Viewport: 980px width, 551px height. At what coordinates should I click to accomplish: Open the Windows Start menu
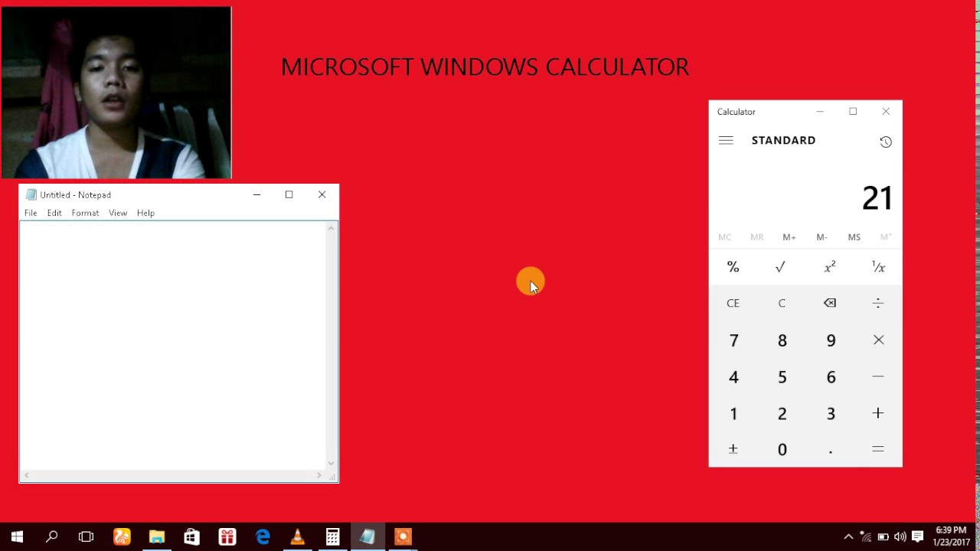[17, 537]
